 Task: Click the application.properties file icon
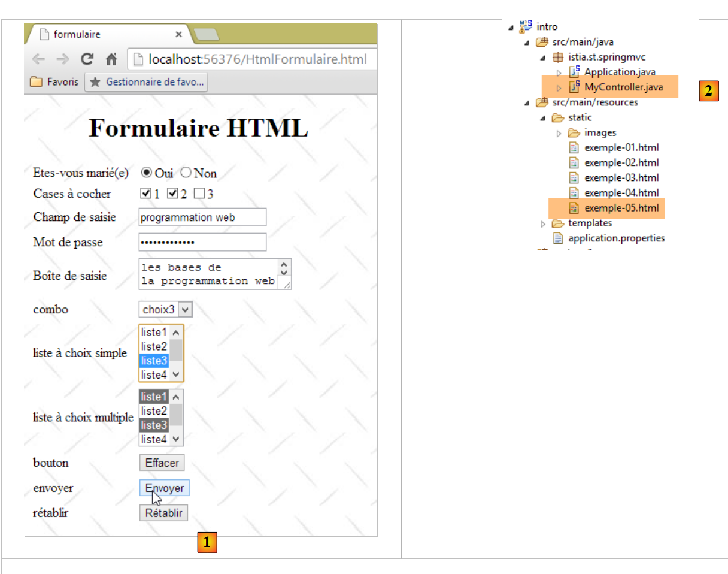point(558,238)
